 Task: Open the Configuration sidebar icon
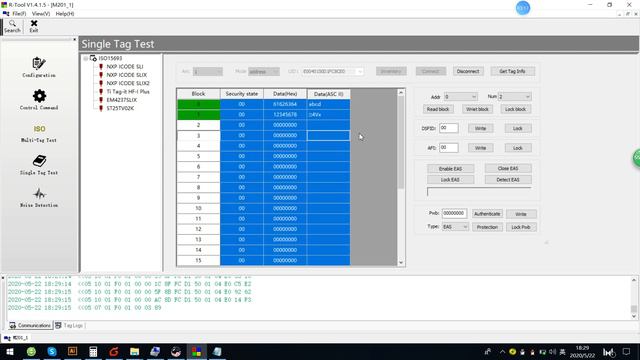[x=39, y=67]
